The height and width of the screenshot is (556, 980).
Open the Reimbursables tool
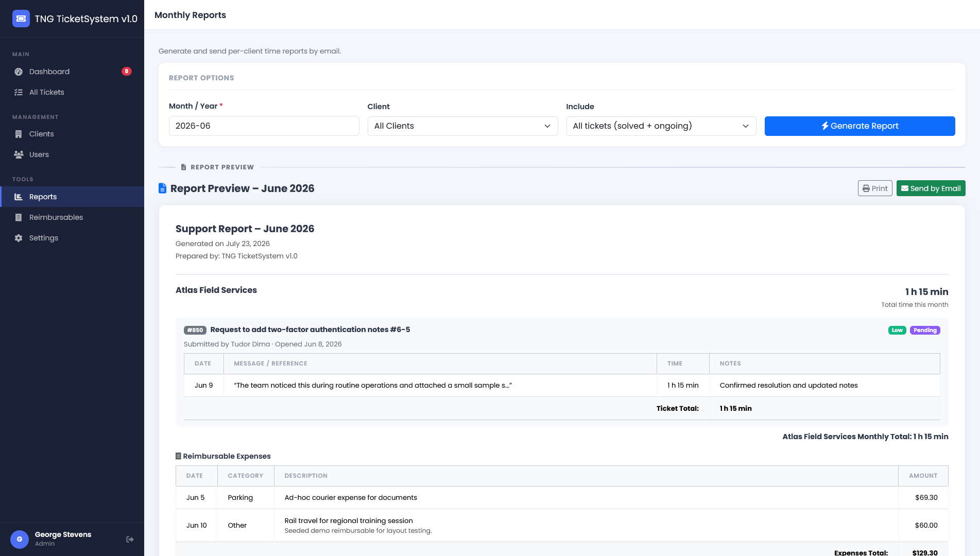pos(72,217)
